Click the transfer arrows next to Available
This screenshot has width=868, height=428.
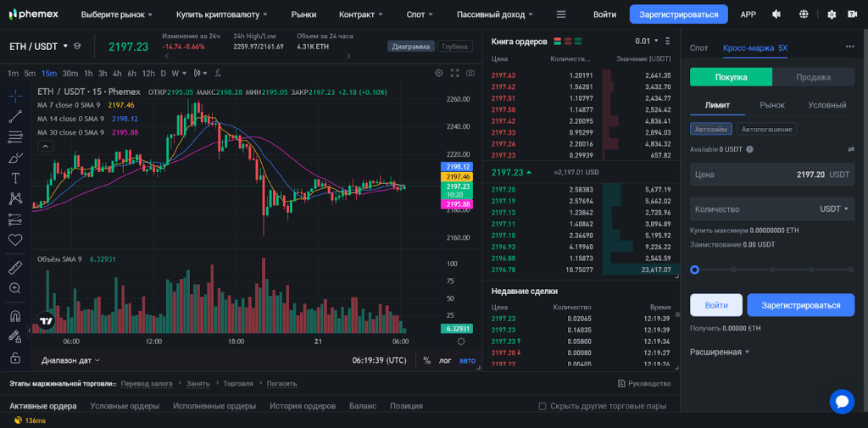(851, 149)
